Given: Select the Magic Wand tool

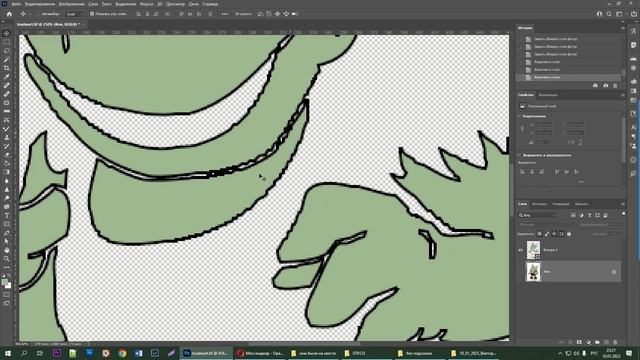Looking at the screenshot, I should 7,60.
